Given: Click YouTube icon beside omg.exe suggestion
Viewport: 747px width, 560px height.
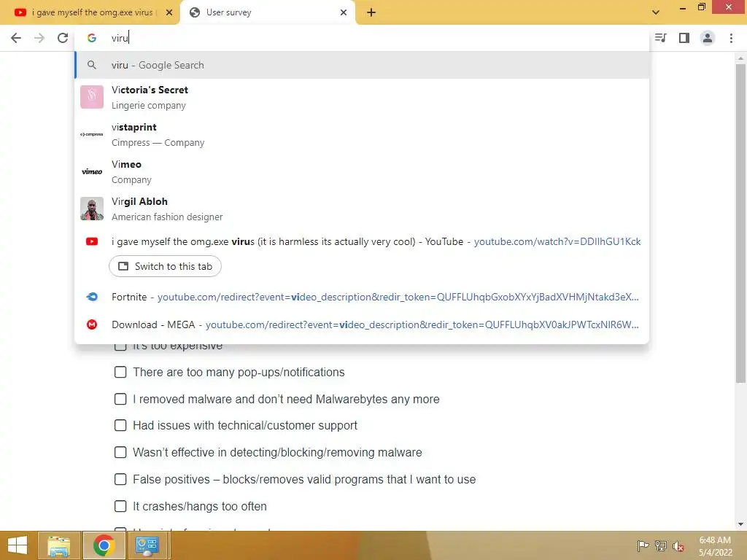Looking at the screenshot, I should pos(92,241).
